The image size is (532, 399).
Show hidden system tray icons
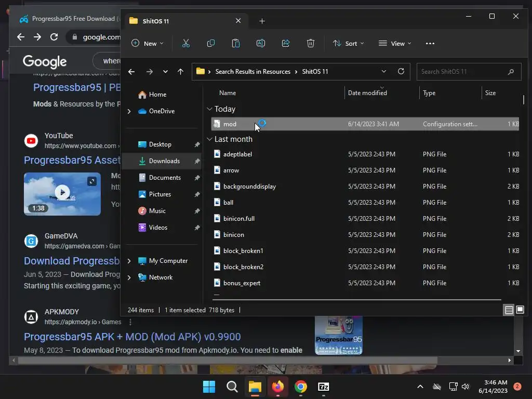(x=420, y=387)
